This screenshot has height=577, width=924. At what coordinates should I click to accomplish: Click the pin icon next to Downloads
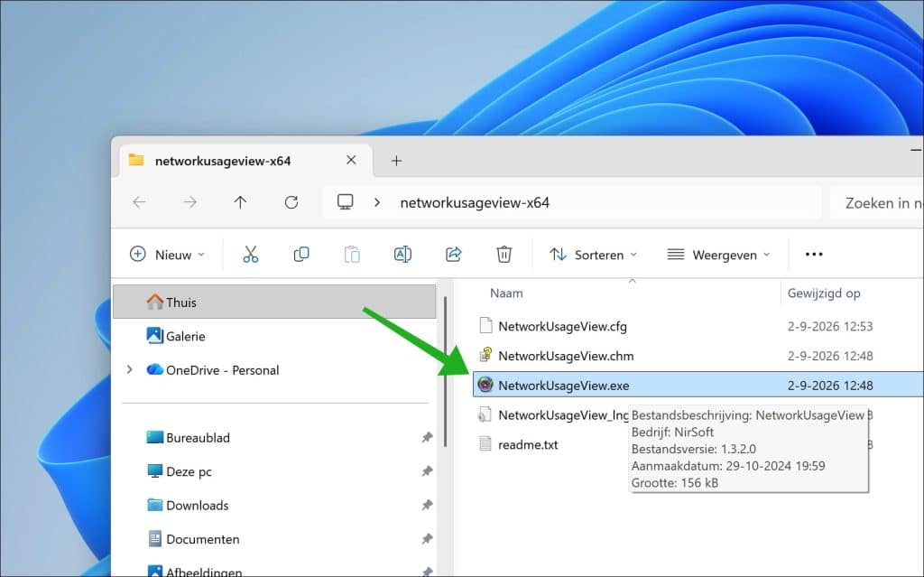tap(427, 505)
